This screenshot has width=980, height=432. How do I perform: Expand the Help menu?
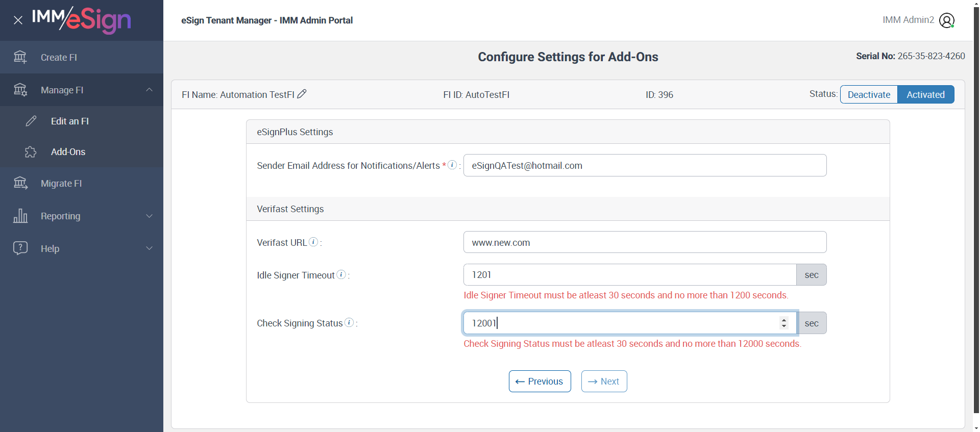pos(149,248)
